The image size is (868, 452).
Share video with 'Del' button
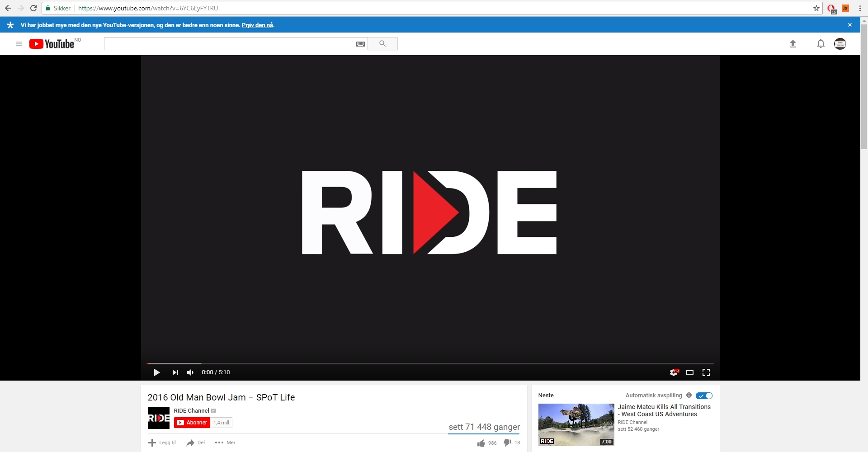pos(195,443)
